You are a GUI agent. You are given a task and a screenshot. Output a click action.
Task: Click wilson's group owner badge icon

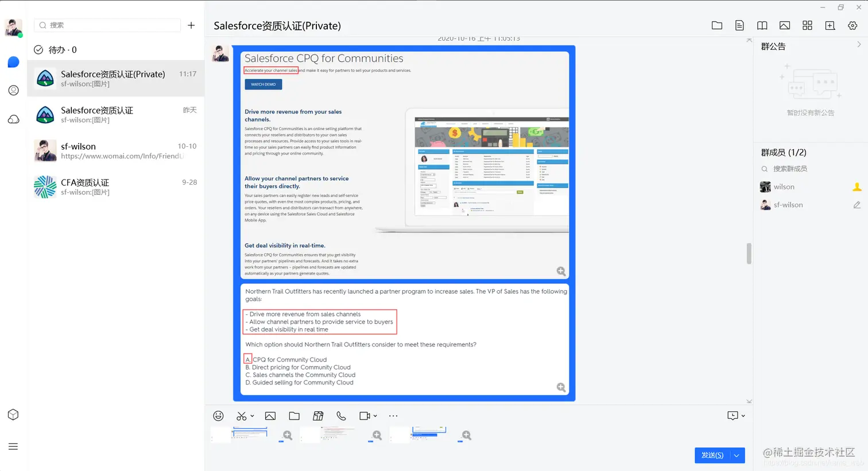tap(857, 187)
